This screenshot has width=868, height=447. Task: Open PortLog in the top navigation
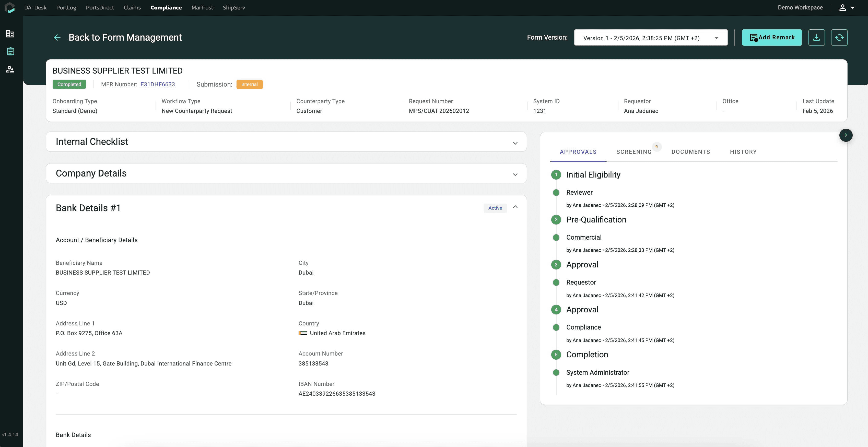(x=66, y=7)
